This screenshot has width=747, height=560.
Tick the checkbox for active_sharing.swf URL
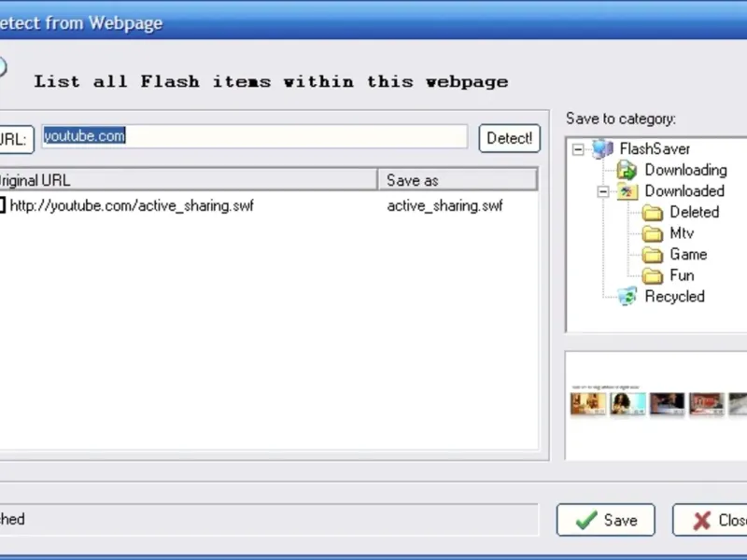tap(2, 205)
